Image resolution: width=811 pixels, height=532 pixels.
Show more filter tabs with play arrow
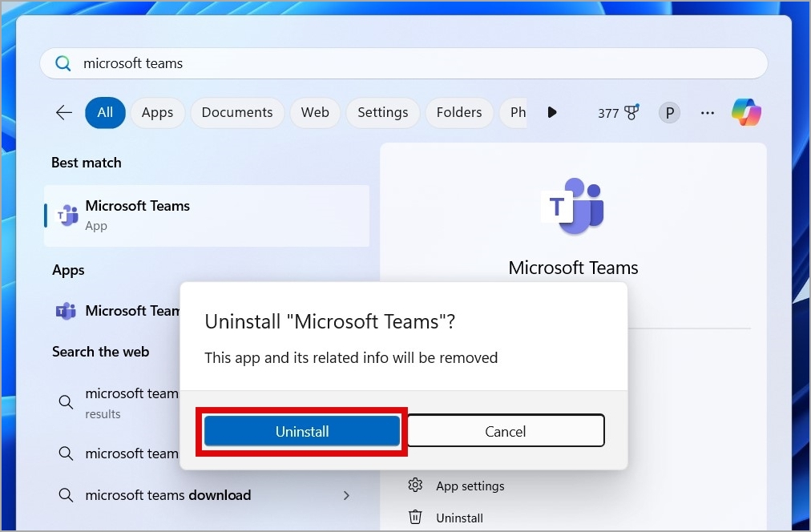coord(552,112)
